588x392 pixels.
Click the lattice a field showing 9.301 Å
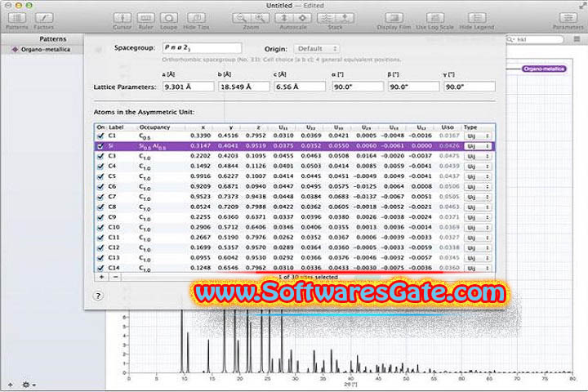[189, 87]
